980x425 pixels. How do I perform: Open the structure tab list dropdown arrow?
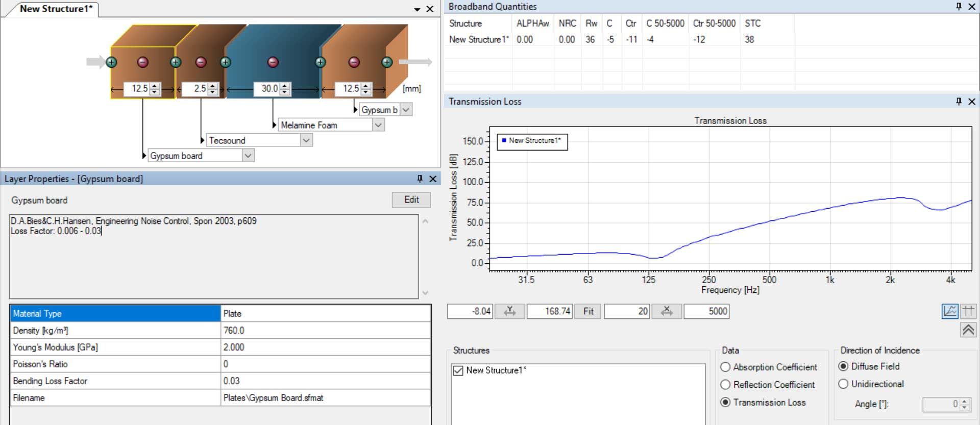pyautogui.click(x=417, y=9)
